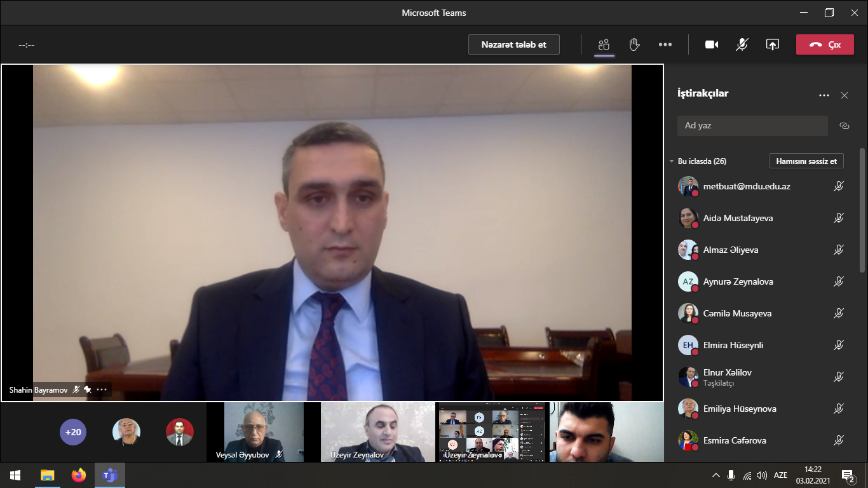This screenshot has height=488, width=868.
Task: Open participants panel more options
Action: (x=824, y=95)
